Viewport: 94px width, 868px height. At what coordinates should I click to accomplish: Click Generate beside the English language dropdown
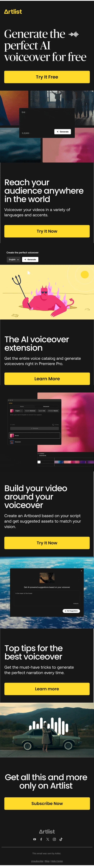(x=30, y=259)
